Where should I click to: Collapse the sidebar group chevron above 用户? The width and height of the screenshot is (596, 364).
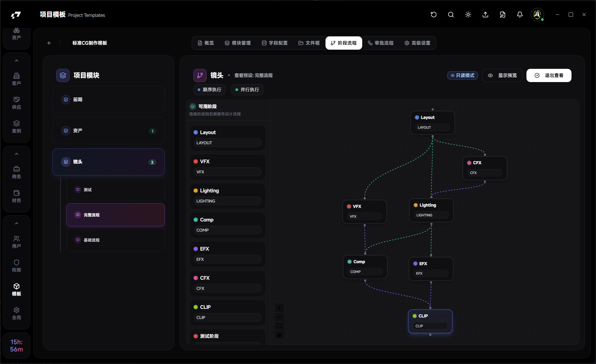(17, 224)
